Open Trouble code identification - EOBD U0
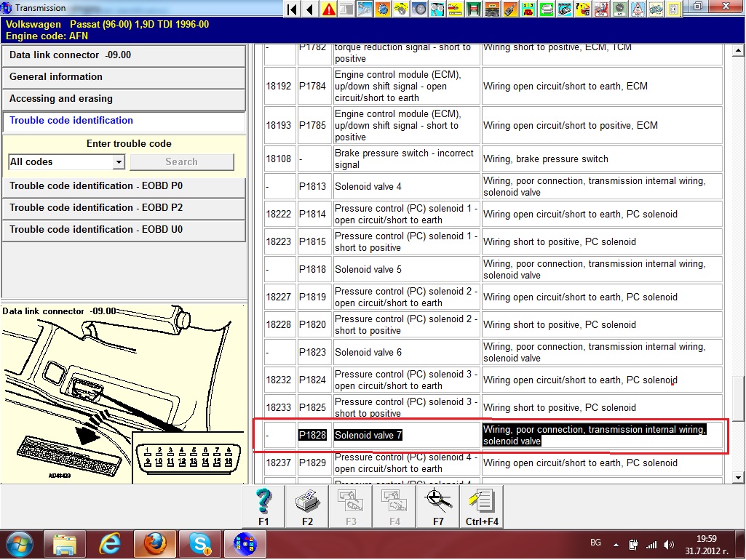Viewport: 746px width, 560px height. (x=124, y=230)
